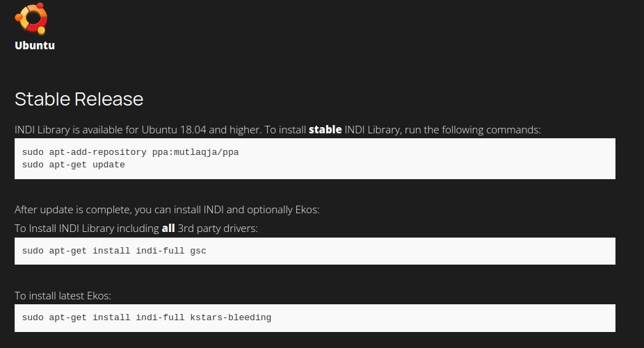644x348 pixels.
Task: Click the "To install latest Ekos" line
Action: click(x=63, y=296)
